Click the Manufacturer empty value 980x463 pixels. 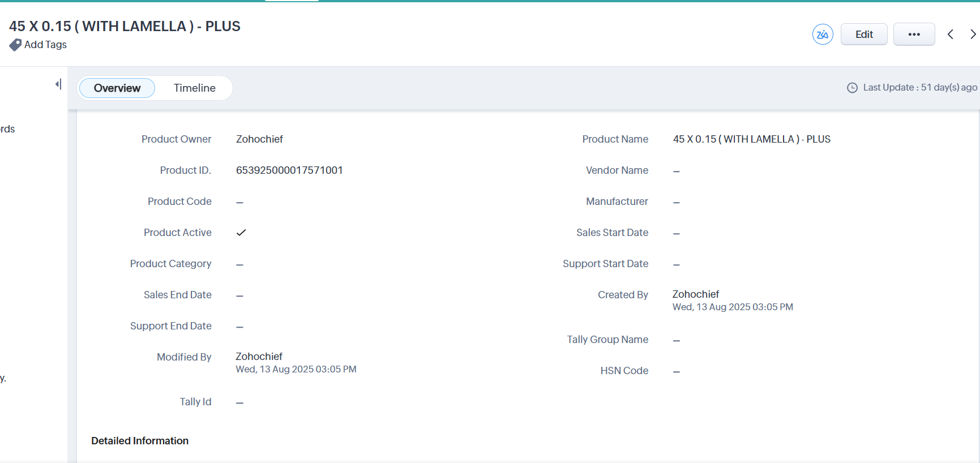676,202
